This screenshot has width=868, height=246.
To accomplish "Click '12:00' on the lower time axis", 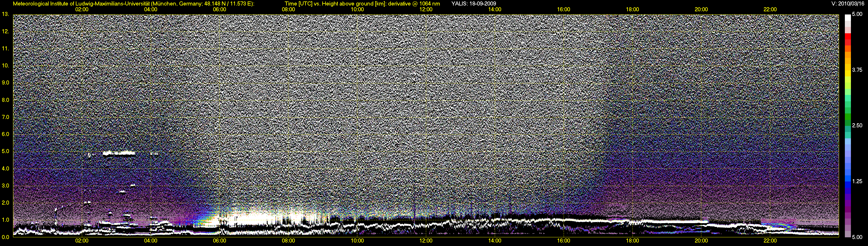I will (x=426, y=241).
